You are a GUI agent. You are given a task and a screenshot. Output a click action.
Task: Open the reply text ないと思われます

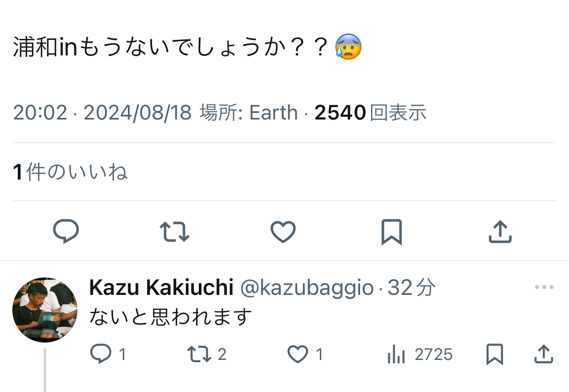point(171,316)
